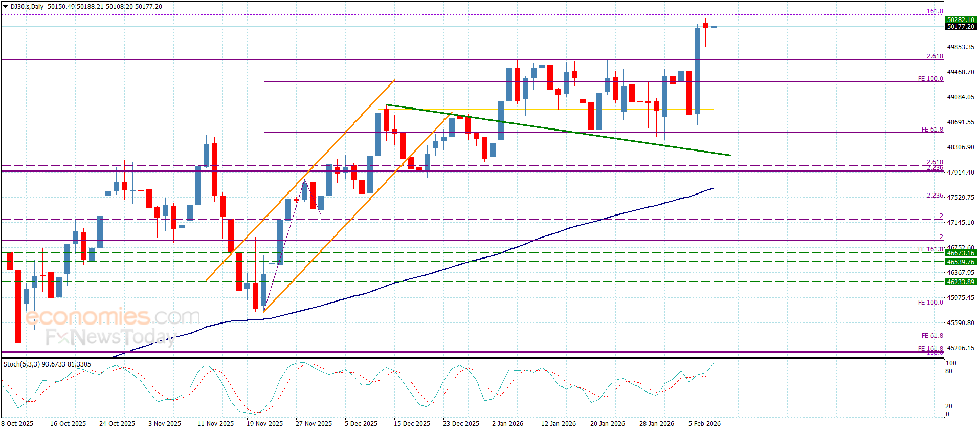Click the 23 Dec 2025 date label
The image size is (980, 430).
pyautogui.click(x=461, y=424)
